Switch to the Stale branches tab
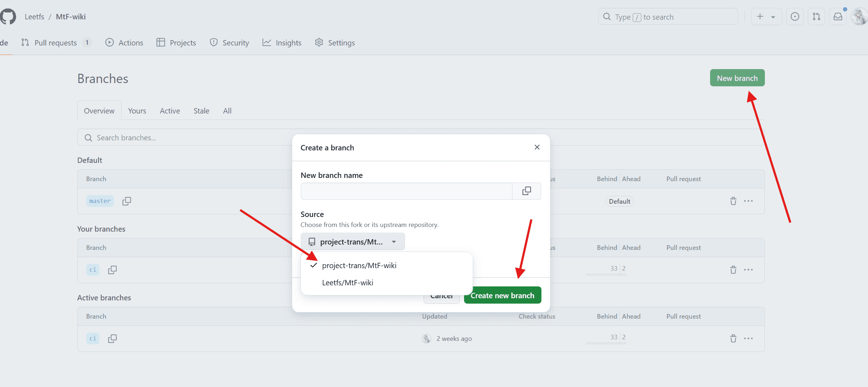This screenshot has height=387, width=868. pyautogui.click(x=201, y=111)
